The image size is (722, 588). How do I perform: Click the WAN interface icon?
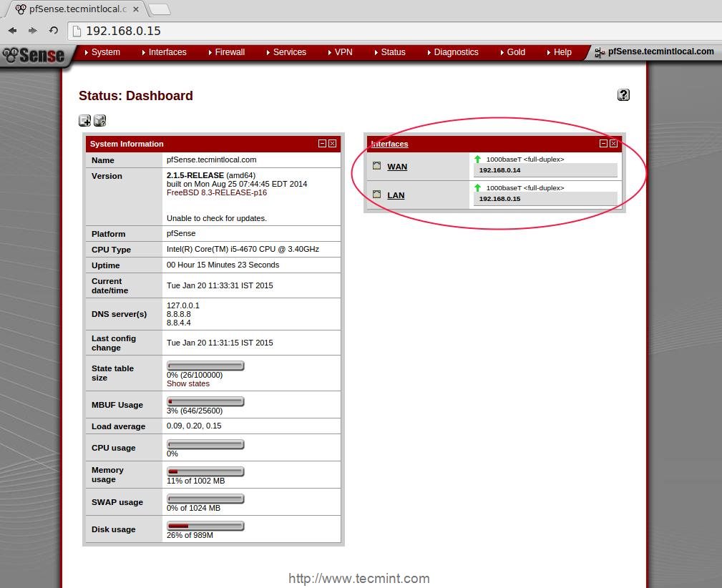(x=376, y=166)
